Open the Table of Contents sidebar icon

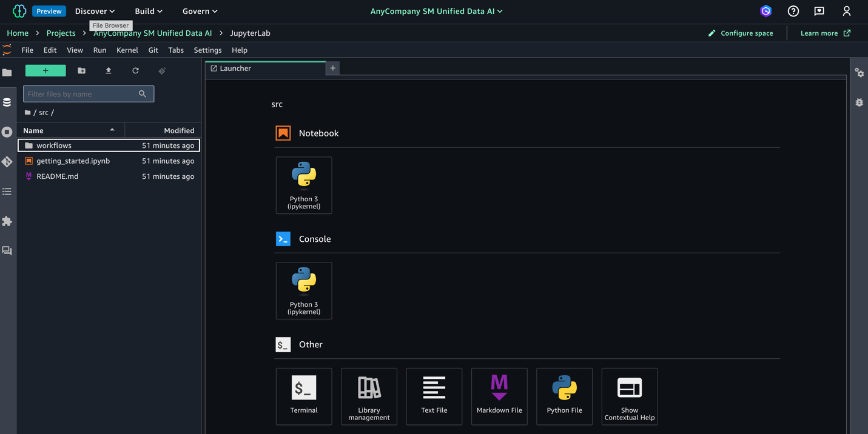click(x=7, y=192)
